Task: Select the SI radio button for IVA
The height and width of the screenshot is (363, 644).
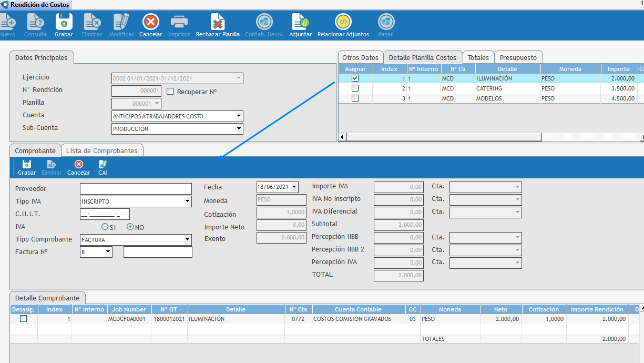Action: point(105,227)
